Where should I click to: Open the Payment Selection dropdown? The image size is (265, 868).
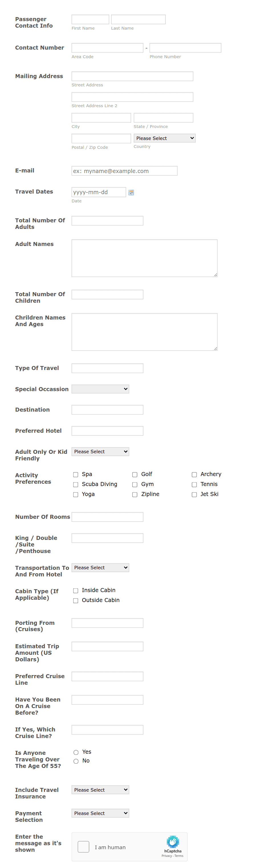click(x=100, y=813)
